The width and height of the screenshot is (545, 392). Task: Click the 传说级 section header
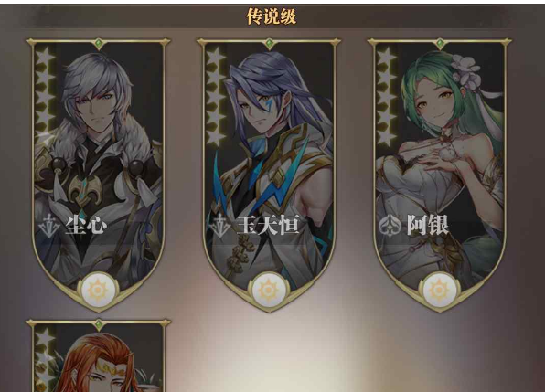272,16
